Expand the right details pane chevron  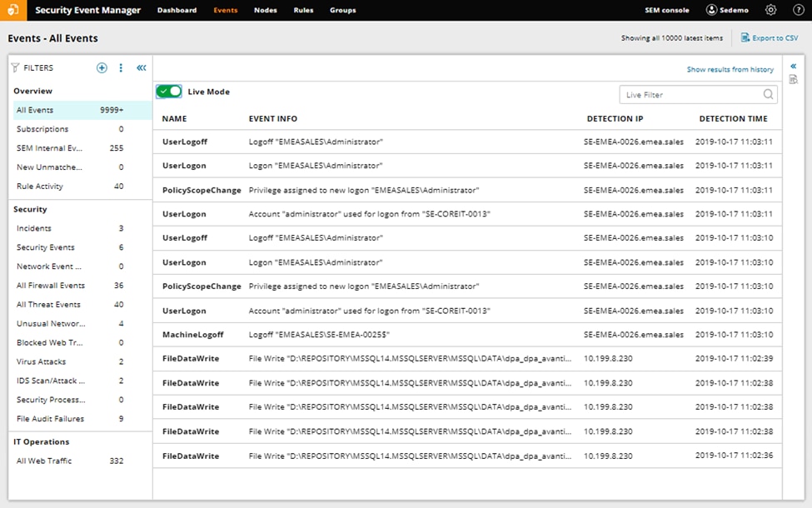[794, 67]
